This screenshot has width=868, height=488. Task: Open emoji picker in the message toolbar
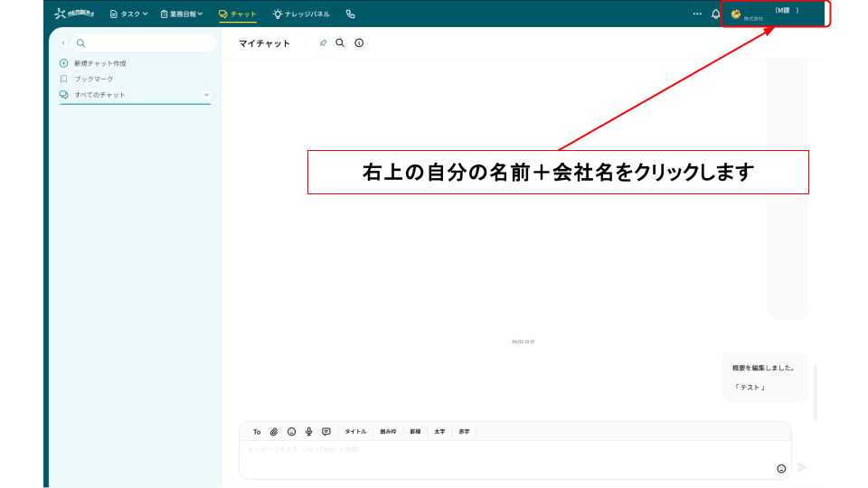[291, 432]
